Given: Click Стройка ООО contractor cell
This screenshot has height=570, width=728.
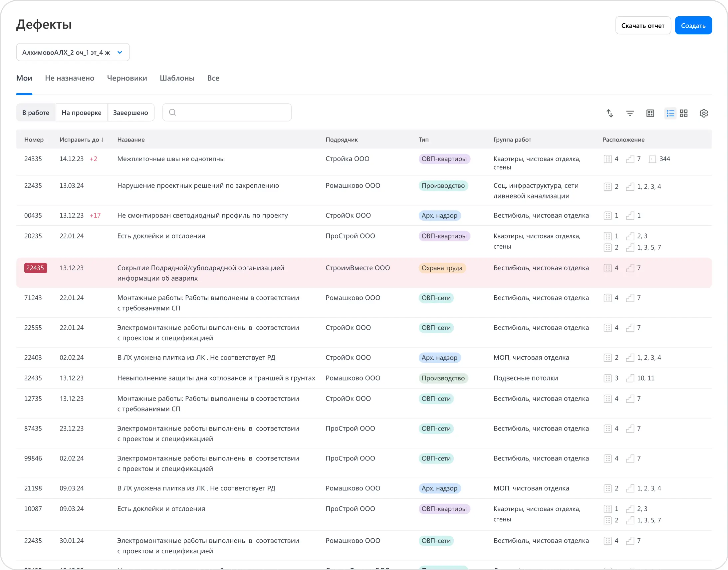Looking at the screenshot, I should pyautogui.click(x=347, y=159).
